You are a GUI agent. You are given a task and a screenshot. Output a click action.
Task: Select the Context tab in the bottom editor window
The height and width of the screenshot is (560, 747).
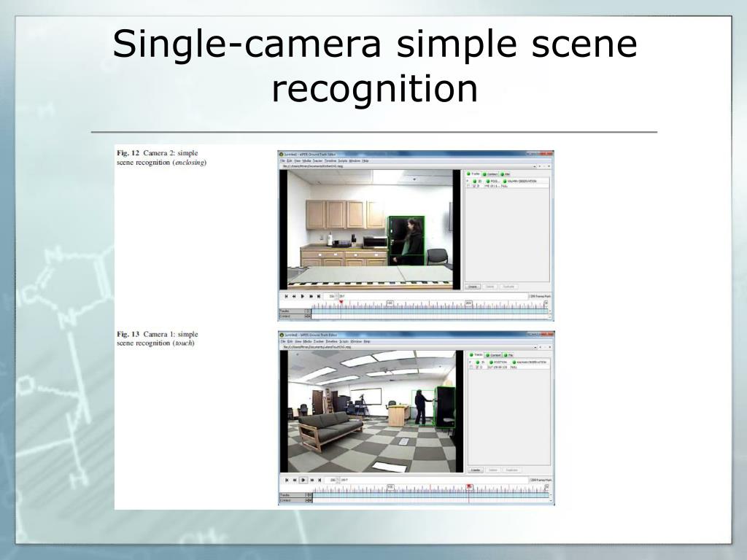pyautogui.click(x=494, y=355)
